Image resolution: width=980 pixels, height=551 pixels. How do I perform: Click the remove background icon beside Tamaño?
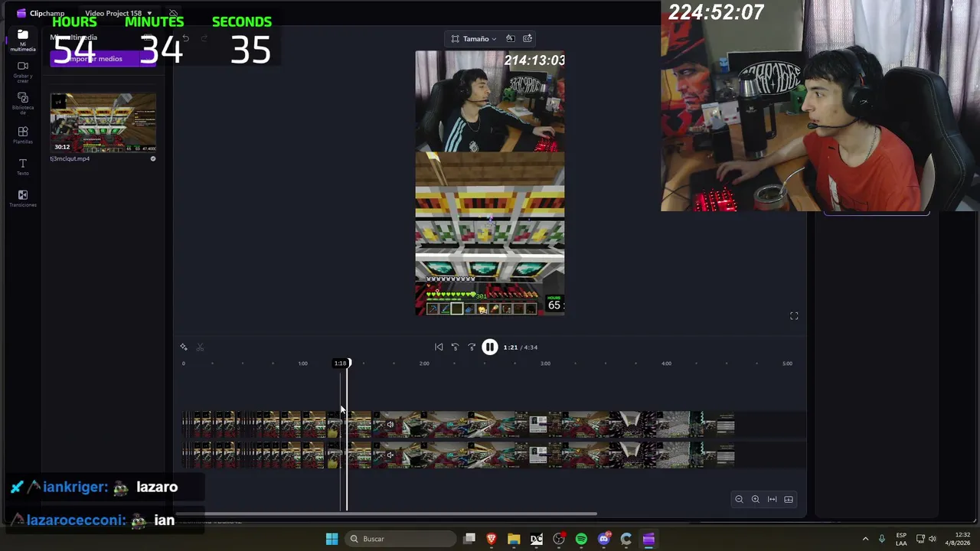[511, 38]
